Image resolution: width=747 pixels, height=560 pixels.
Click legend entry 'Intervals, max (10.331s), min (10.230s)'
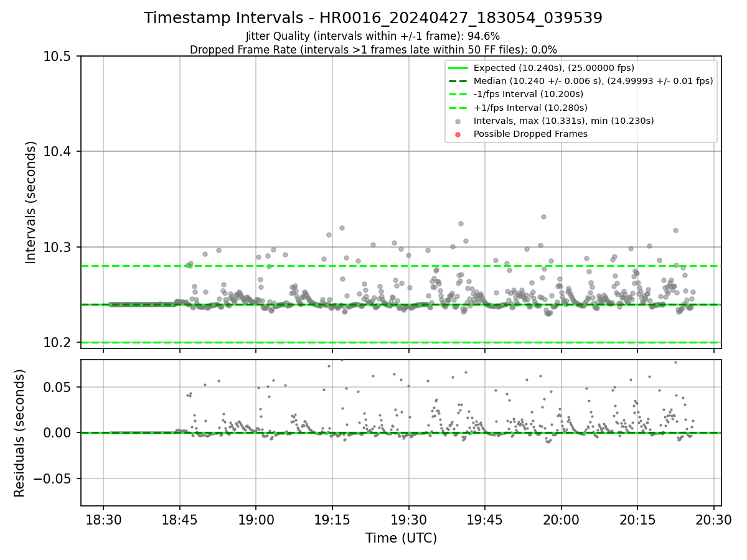[x=564, y=121]
